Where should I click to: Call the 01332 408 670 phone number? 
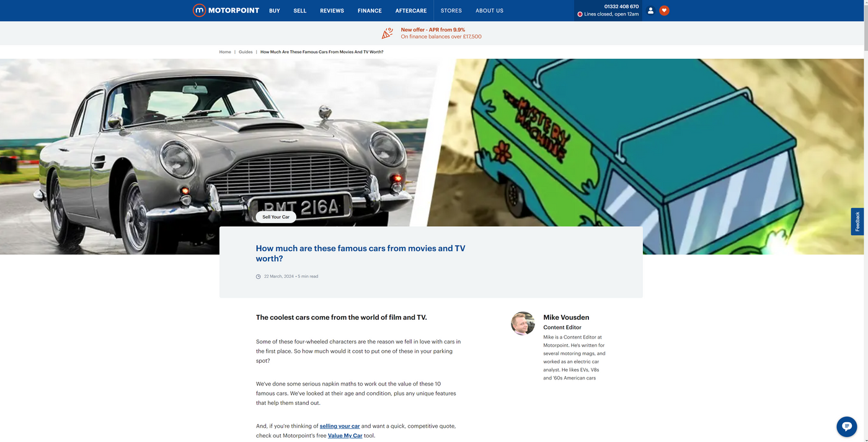pyautogui.click(x=621, y=6)
